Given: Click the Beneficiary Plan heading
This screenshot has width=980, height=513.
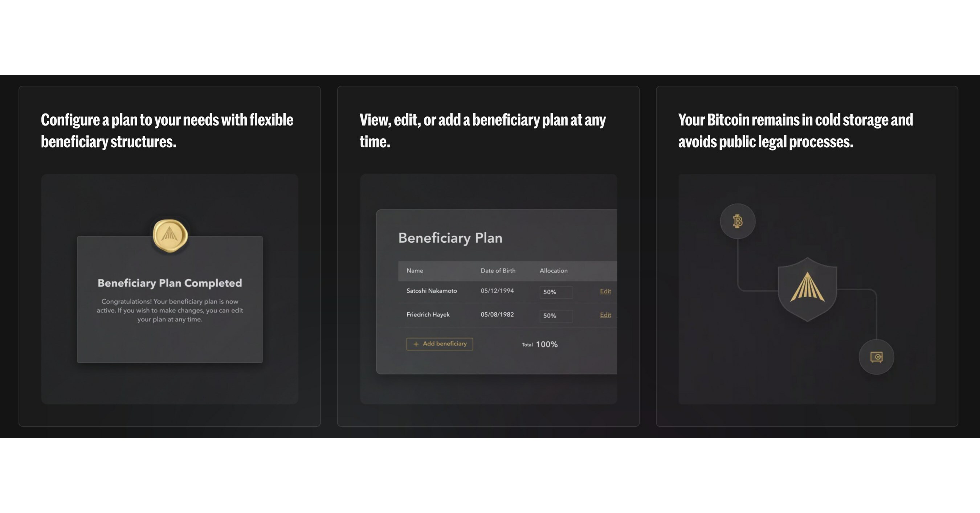Looking at the screenshot, I should pyautogui.click(x=450, y=238).
